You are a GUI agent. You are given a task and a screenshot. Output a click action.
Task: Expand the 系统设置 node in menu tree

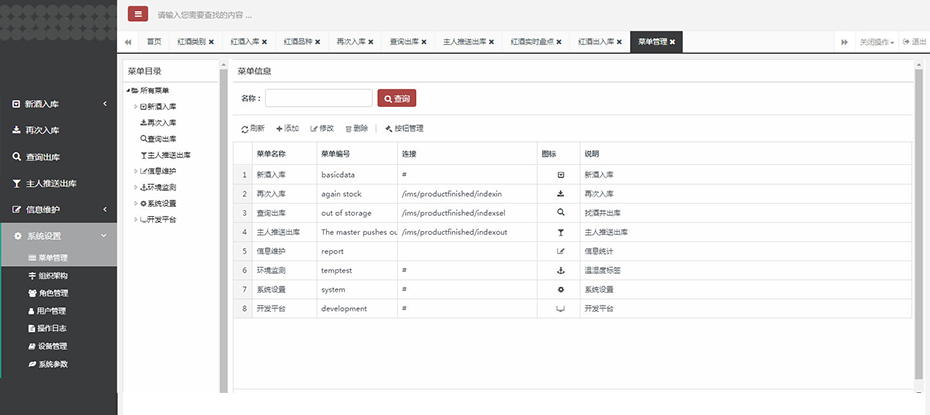click(136, 203)
